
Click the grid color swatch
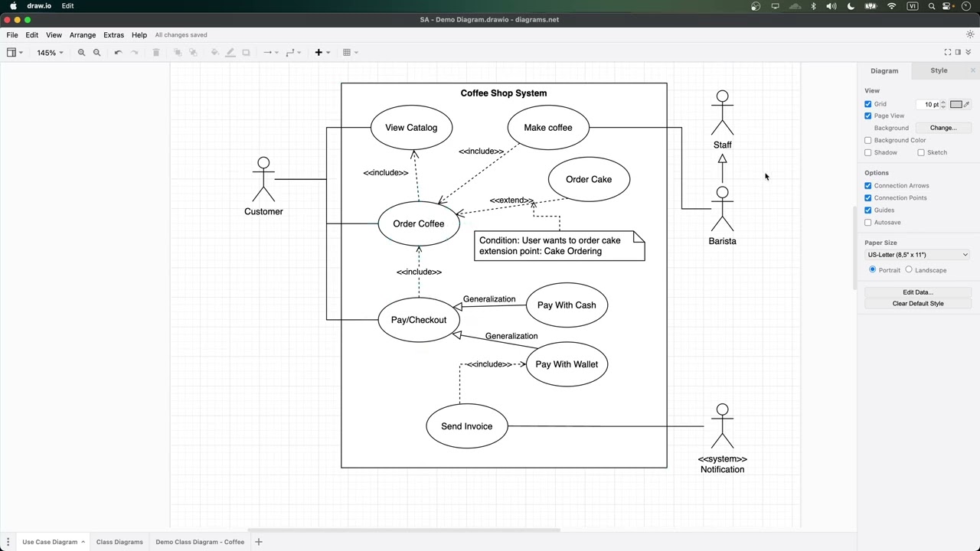pyautogui.click(x=955, y=104)
